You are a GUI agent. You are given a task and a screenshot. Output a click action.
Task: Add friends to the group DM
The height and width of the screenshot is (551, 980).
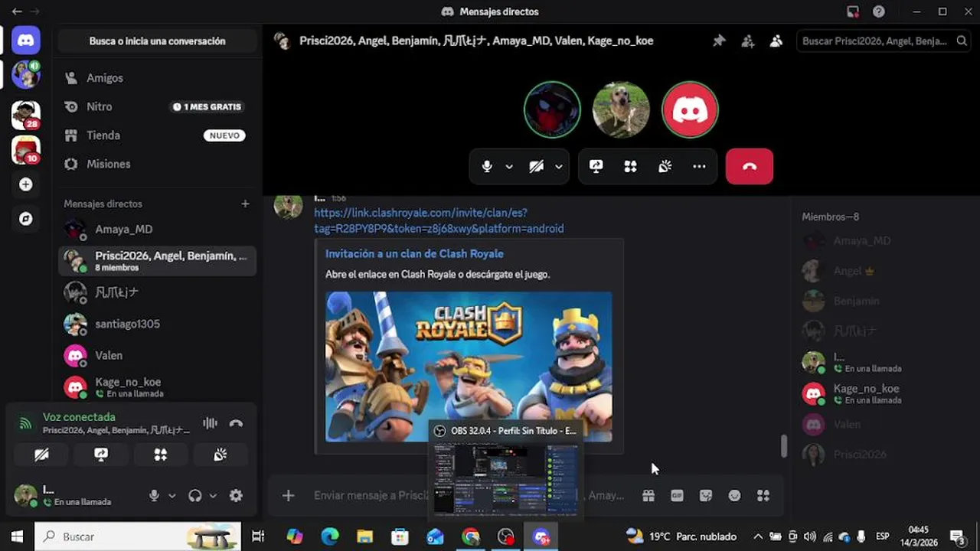click(x=748, y=41)
